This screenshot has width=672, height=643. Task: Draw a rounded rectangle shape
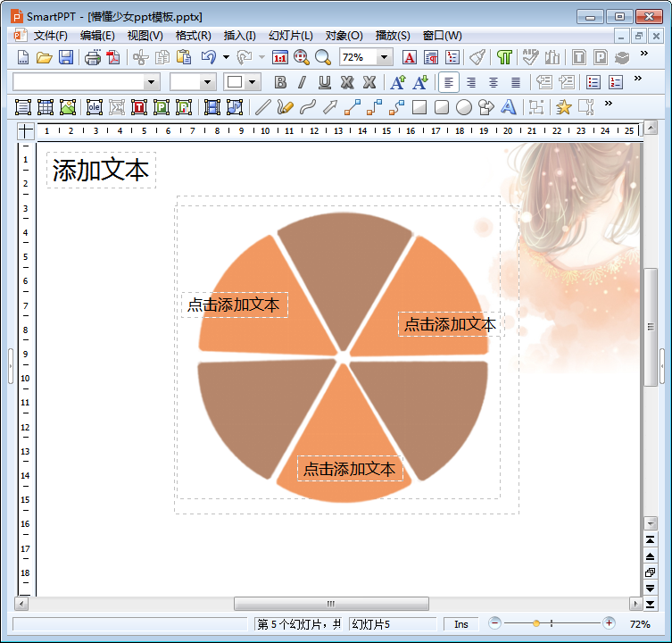click(x=442, y=107)
